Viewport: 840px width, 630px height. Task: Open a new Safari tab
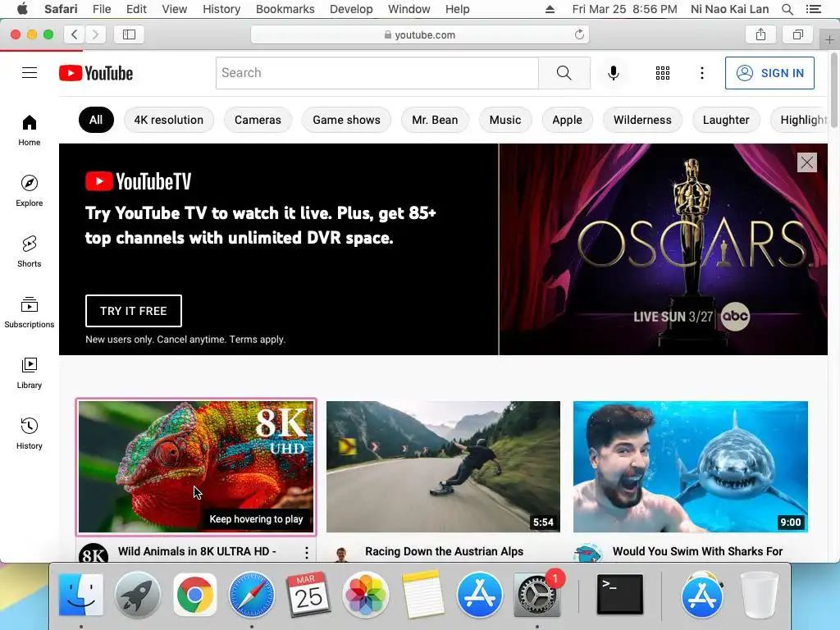pos(829,39)
